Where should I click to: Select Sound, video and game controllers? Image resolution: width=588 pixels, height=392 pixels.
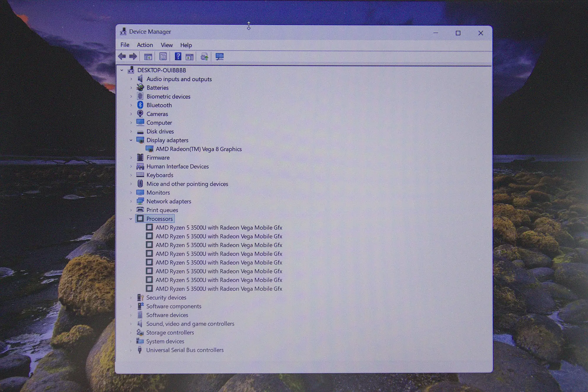[190, 324]
